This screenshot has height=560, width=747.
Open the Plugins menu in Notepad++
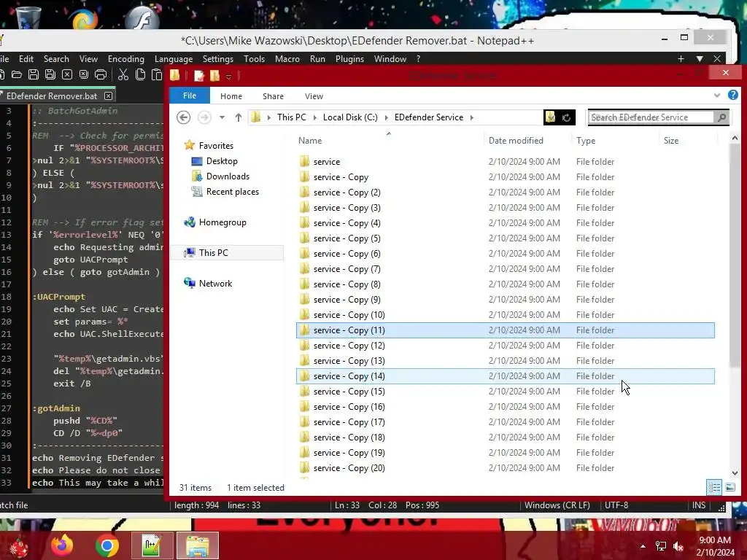click(349, 59)
